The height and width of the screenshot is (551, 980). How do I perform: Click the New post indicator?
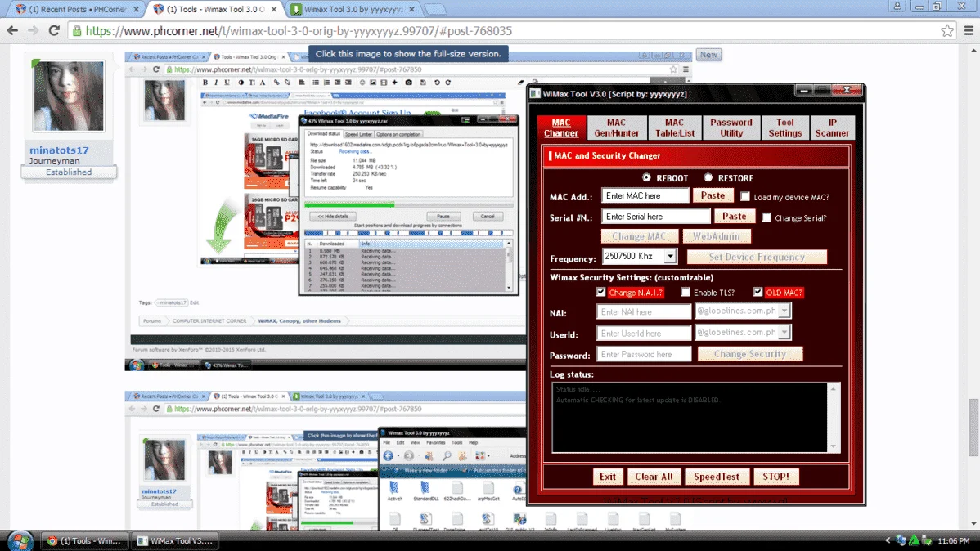click(x=708, y=54)
